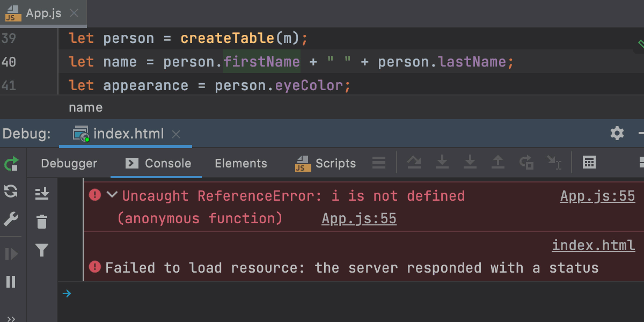Image resolution: width=644 pixels, height=322 pixels.
Task: Toggle the console output filter
Action: pos(41,251)
